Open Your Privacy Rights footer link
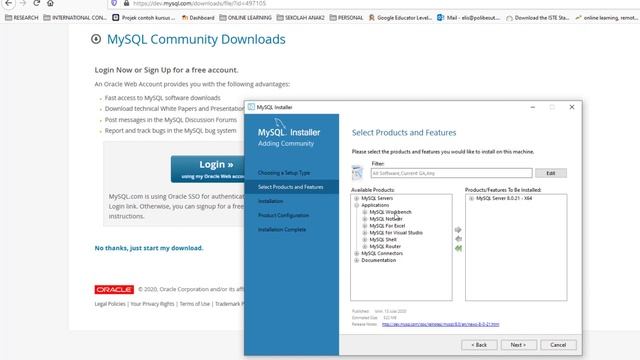Screen dimensions: 640x360 (x=152, y=304)
